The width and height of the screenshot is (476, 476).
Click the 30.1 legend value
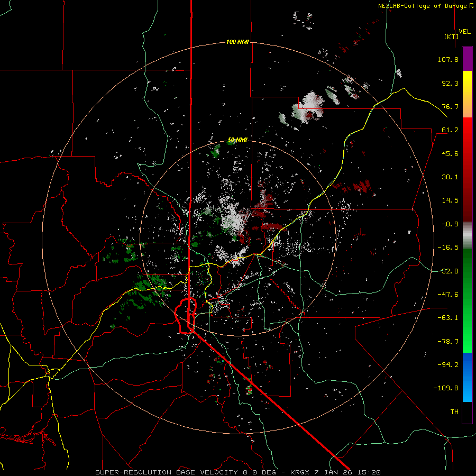point(450,177)
